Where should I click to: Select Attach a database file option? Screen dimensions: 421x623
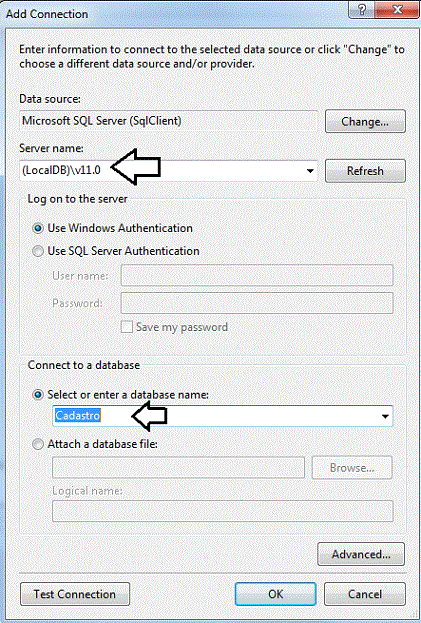pos(38,444)
